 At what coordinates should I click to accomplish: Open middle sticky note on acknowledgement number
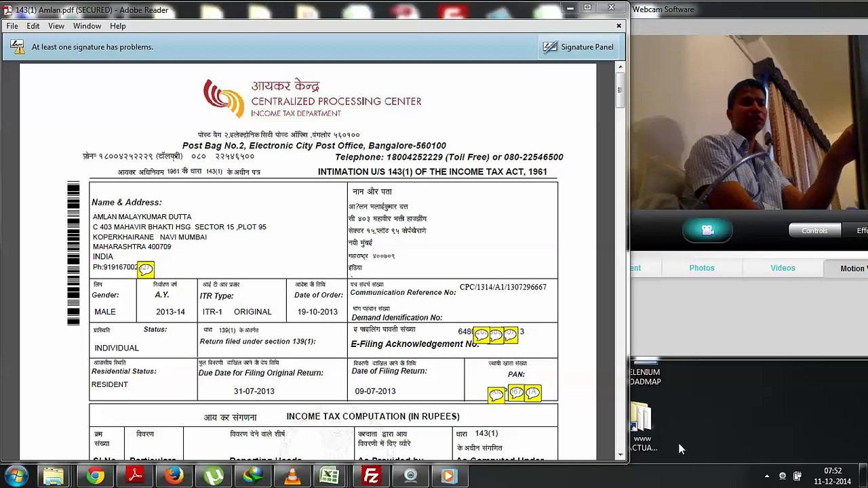click(x=496, y=334)
